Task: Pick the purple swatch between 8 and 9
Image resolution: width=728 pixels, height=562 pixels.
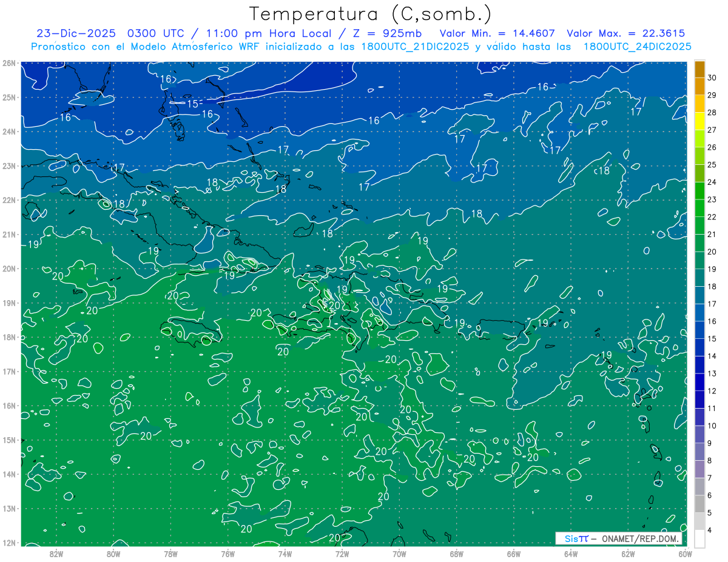Action: (699, 452)
